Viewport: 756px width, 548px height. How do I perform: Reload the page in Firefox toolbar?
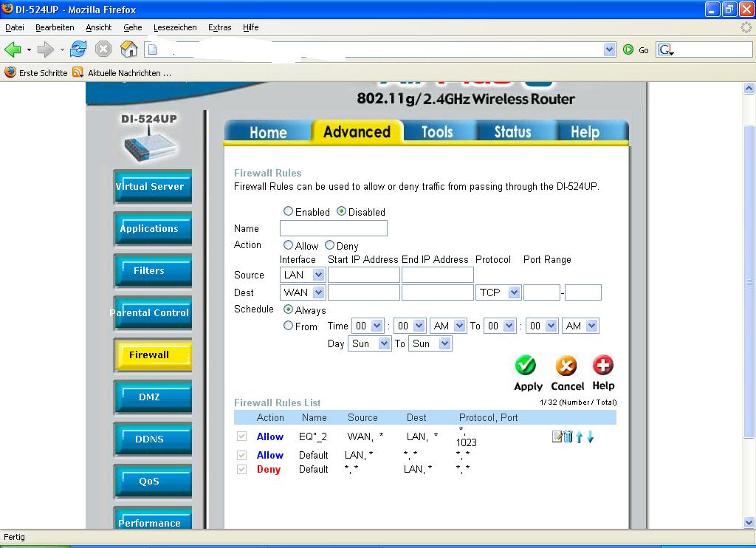pos(78,49)
